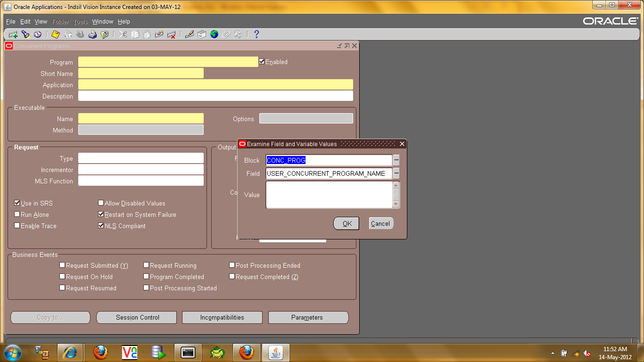Open Internet Explorer from the taskbar
Screen dimensions: 644x362
click(70, 353)
